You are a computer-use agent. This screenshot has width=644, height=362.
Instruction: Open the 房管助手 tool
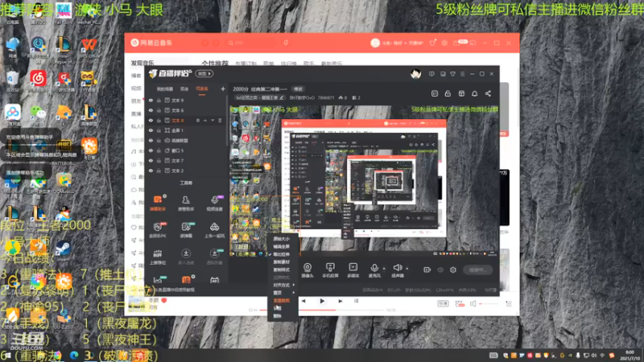point(186,203)
